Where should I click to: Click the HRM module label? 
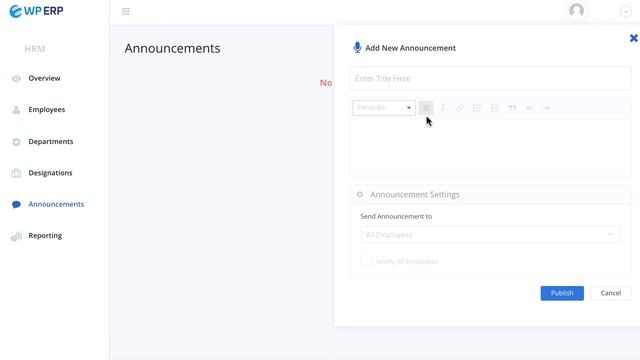coord(35,49)
